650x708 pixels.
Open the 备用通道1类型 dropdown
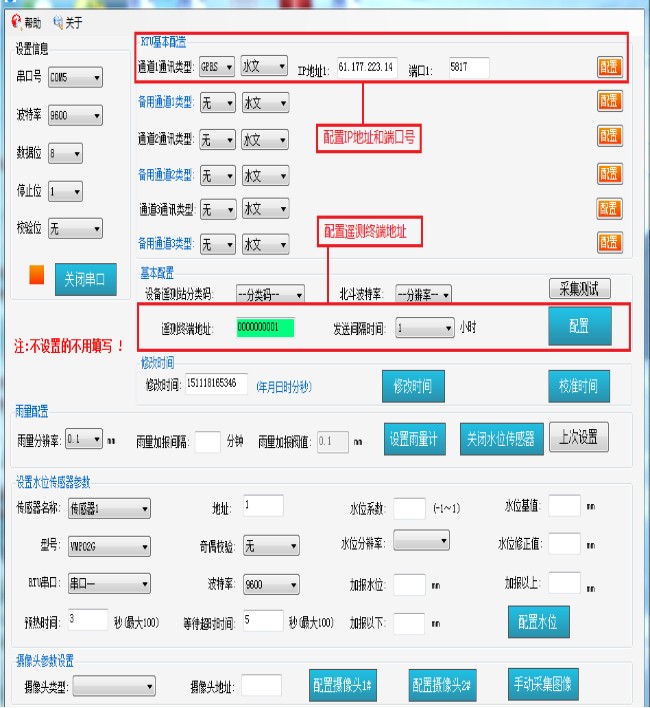218,103
